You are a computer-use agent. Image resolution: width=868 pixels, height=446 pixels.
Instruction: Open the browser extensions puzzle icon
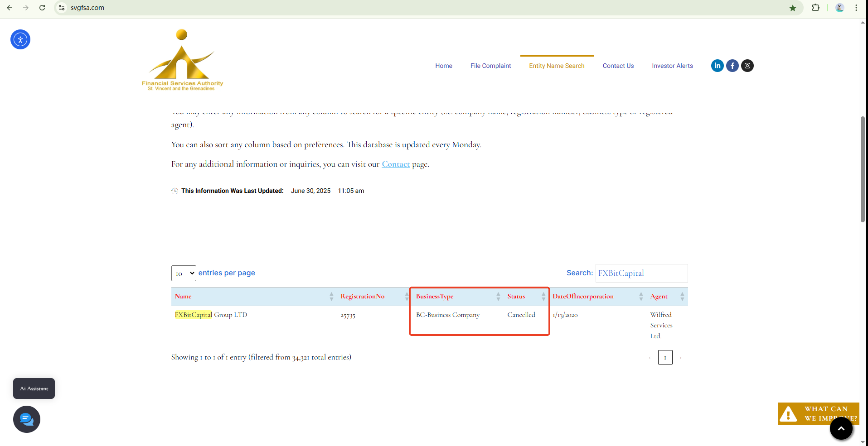point(815,8)
